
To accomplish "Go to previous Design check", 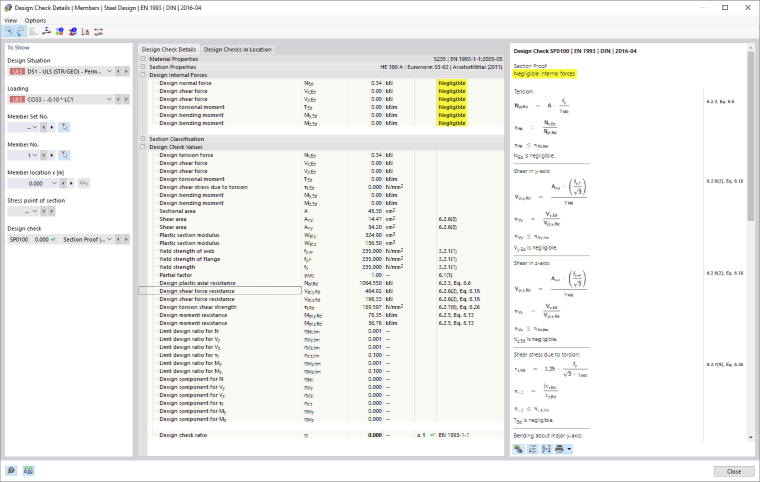I will [118, 240].
